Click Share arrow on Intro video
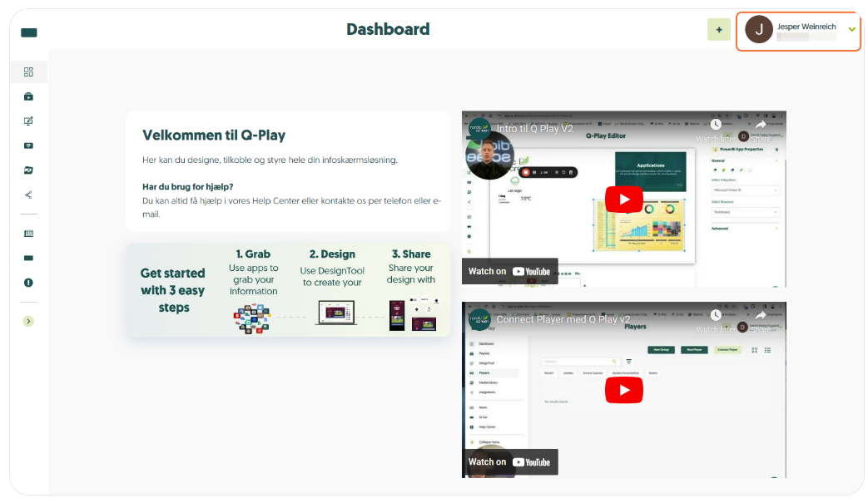868x498 pixels. tap(761, 125)
